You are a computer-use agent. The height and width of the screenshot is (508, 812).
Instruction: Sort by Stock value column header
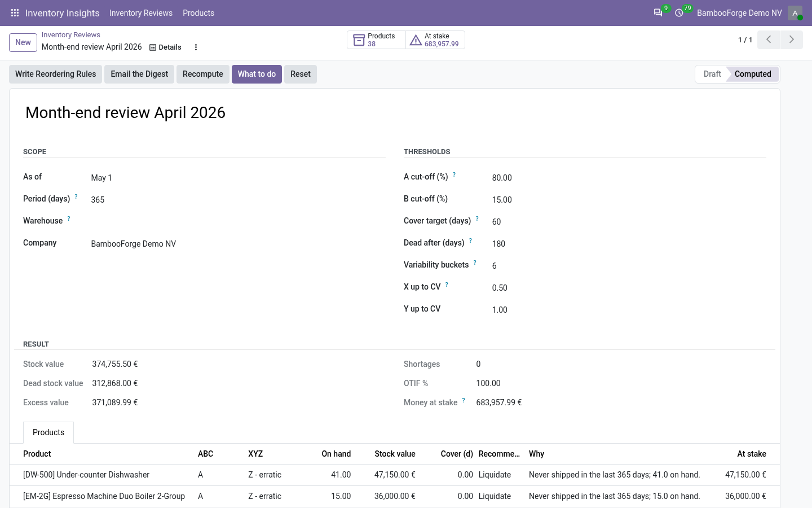[x=395, y=454]
